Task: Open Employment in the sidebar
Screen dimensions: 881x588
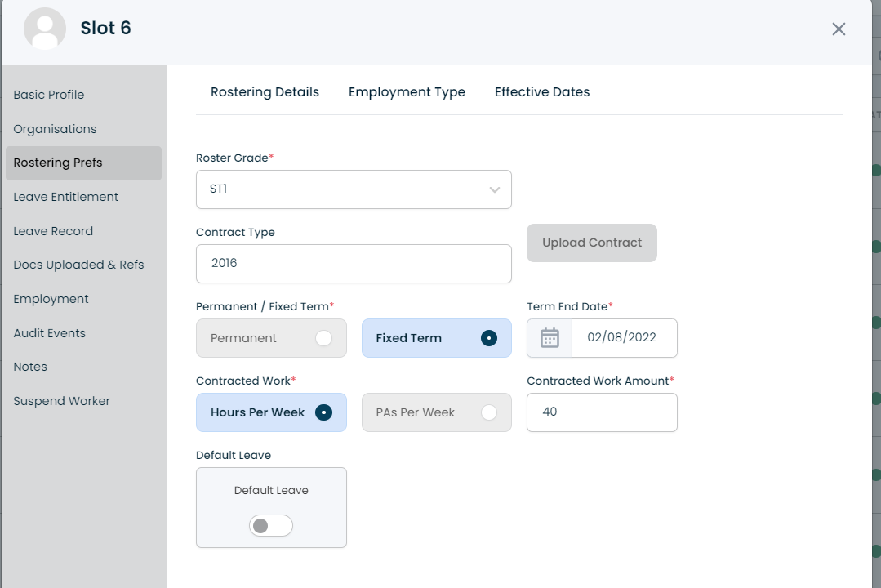Action: (x=84, y=299)
